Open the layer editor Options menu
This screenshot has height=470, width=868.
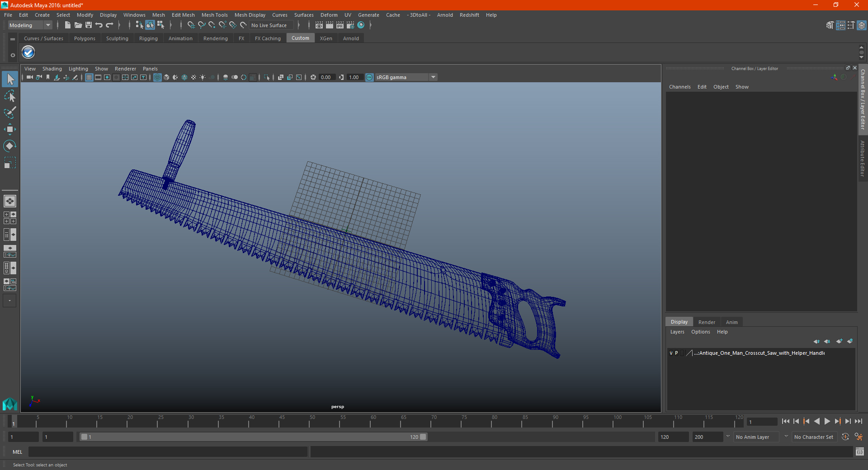tap(700, 332)
